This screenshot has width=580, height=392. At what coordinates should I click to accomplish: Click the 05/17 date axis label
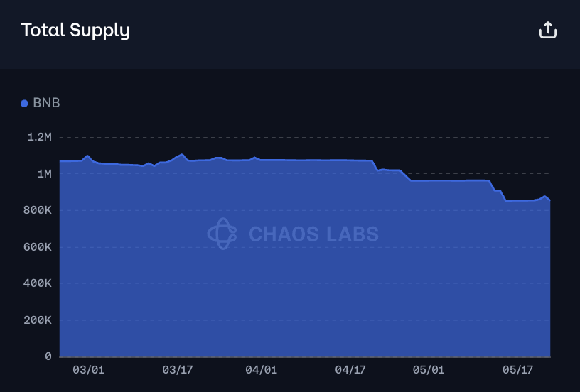click(x=517, y=370)
